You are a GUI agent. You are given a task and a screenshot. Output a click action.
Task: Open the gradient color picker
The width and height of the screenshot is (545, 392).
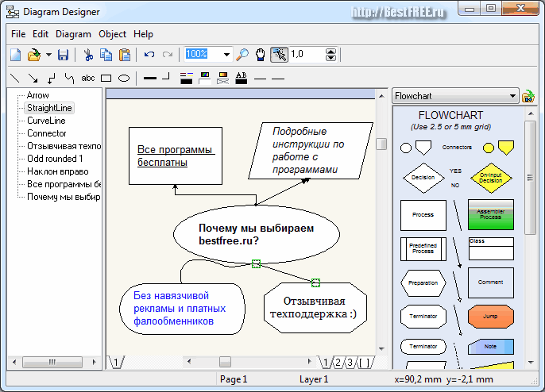click(x=222, y=78)
